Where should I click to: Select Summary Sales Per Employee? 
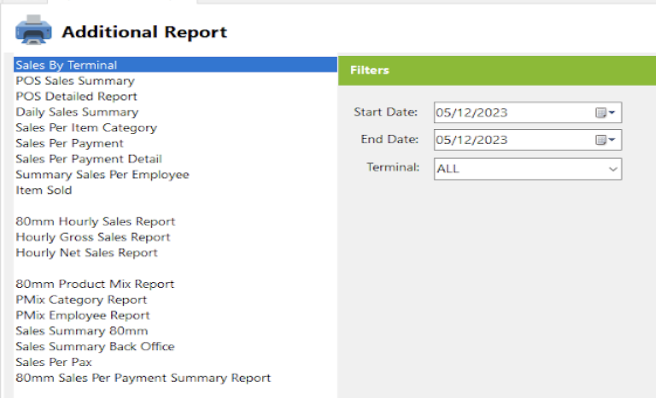pyautogui.click(x=102, y=175)
